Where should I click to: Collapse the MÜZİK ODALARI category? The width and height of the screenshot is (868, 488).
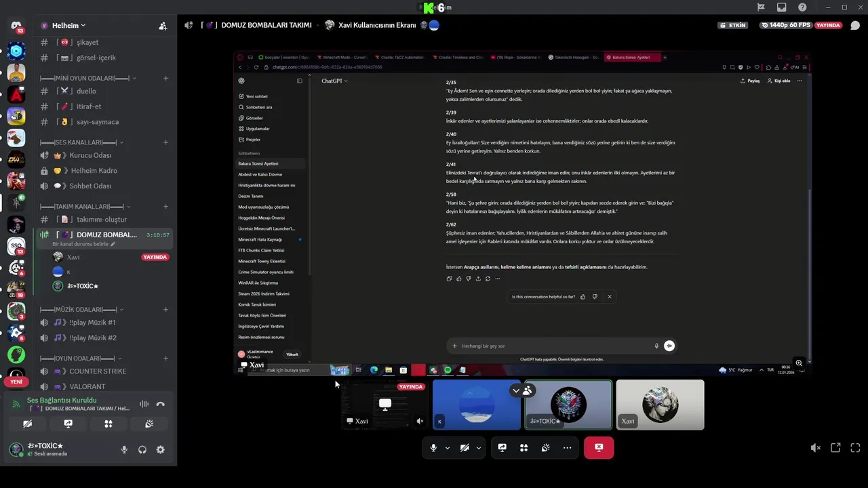coord(81,310)
